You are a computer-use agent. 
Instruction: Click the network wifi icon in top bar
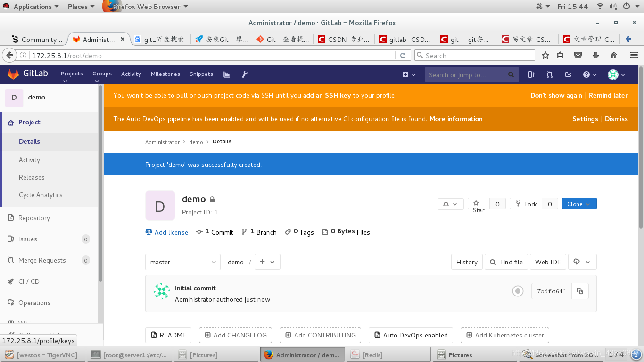600,6
